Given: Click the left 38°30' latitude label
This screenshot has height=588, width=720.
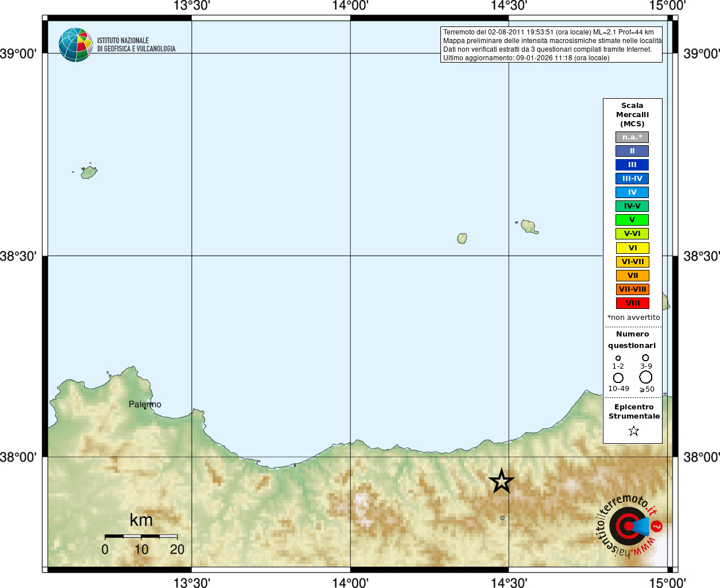Looking at the screenshot, I should (19, 256).
